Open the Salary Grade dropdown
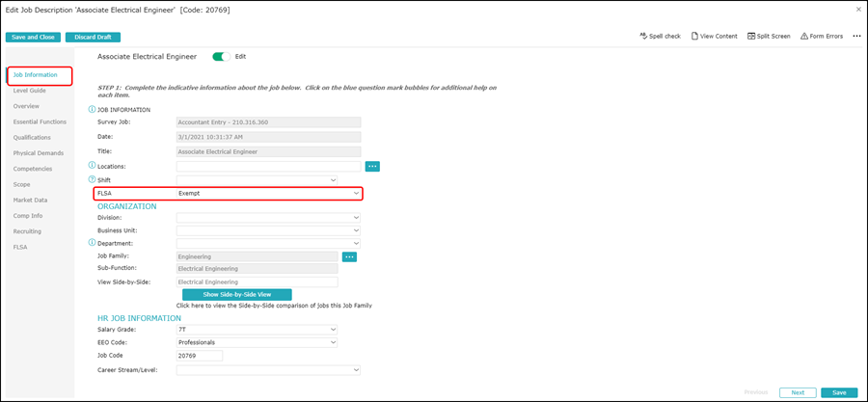Screen dimensions: 868x402 click(x=257, y=330)
